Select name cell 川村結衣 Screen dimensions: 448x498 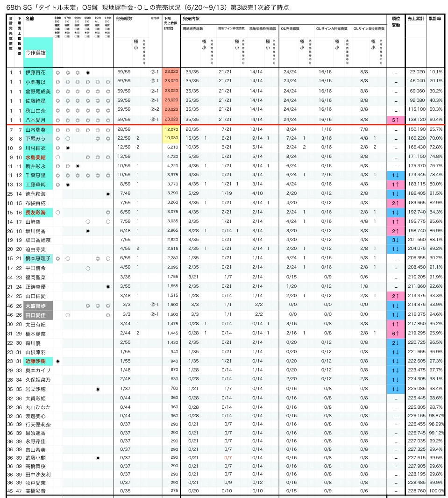pos(38,148)
